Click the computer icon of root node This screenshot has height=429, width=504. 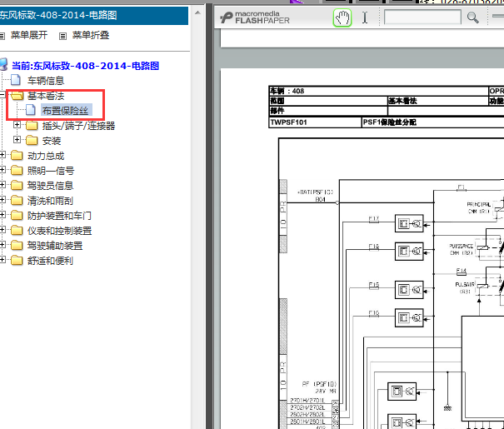click(3, 65)
